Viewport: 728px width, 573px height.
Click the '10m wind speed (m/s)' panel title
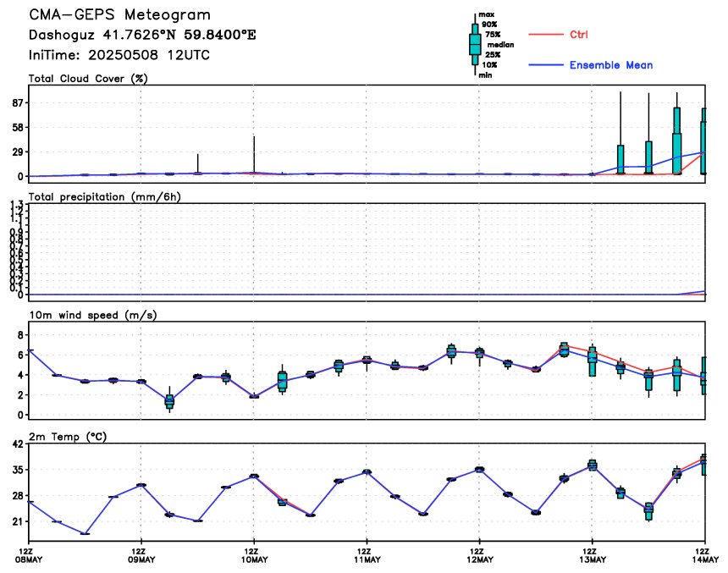[93, 316]
